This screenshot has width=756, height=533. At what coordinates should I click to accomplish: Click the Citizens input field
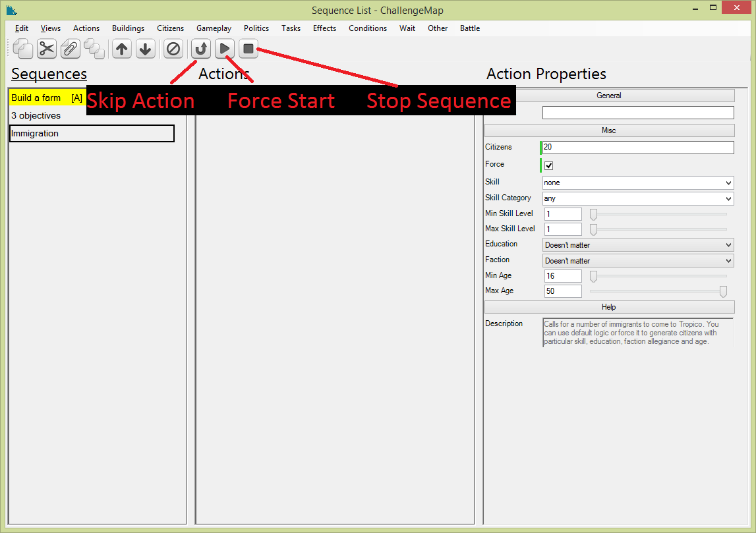tap(638, 148)
